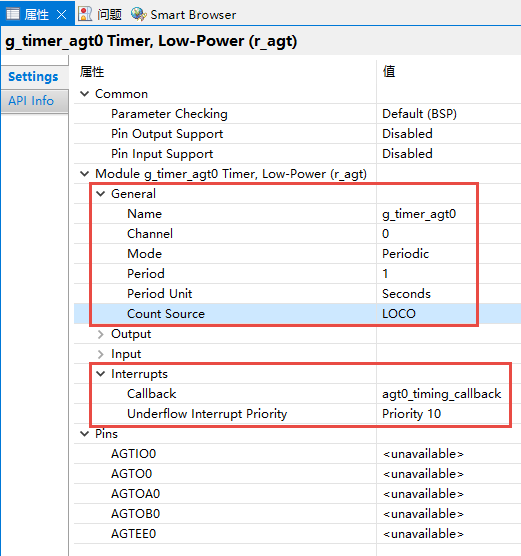Viewport: 521px width, 556px height.
Task: Collapse the Module g_timer_agt0 section
Action: [x=84, y=174]
